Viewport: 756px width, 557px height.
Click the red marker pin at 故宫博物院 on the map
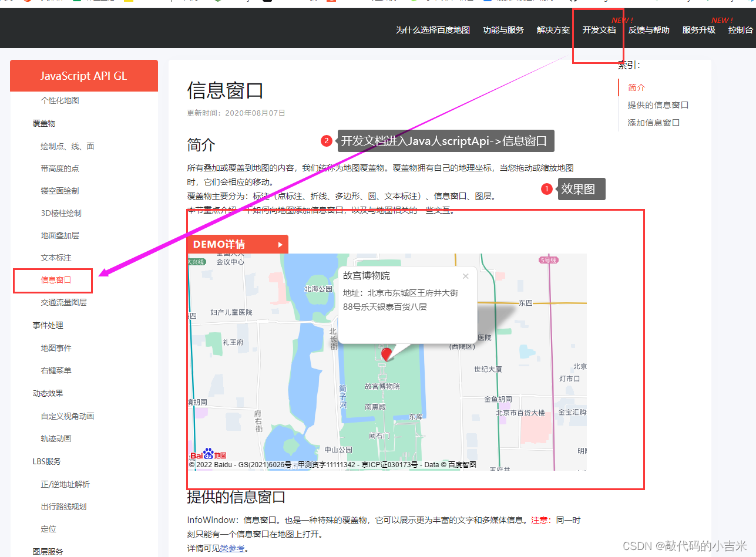tap(387, 355)
